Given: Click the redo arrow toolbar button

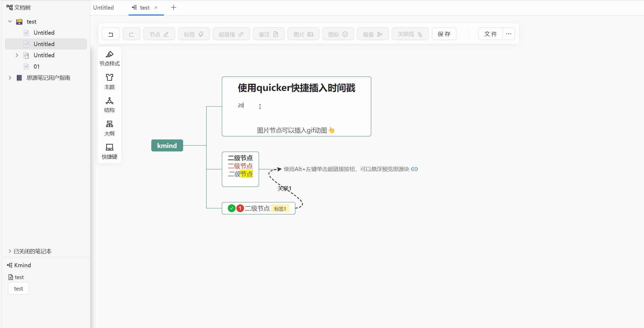Looking at the screenshot, I should 131,34.
